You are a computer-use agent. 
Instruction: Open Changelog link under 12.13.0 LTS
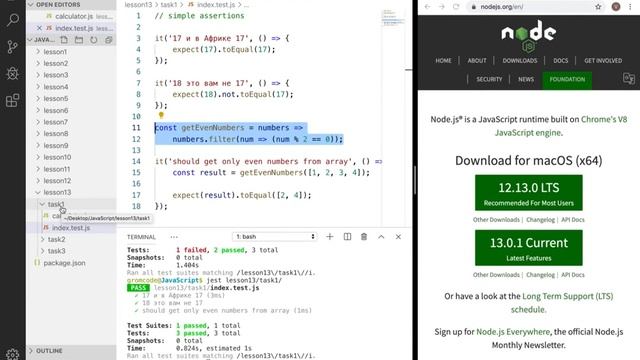point(540,220)
